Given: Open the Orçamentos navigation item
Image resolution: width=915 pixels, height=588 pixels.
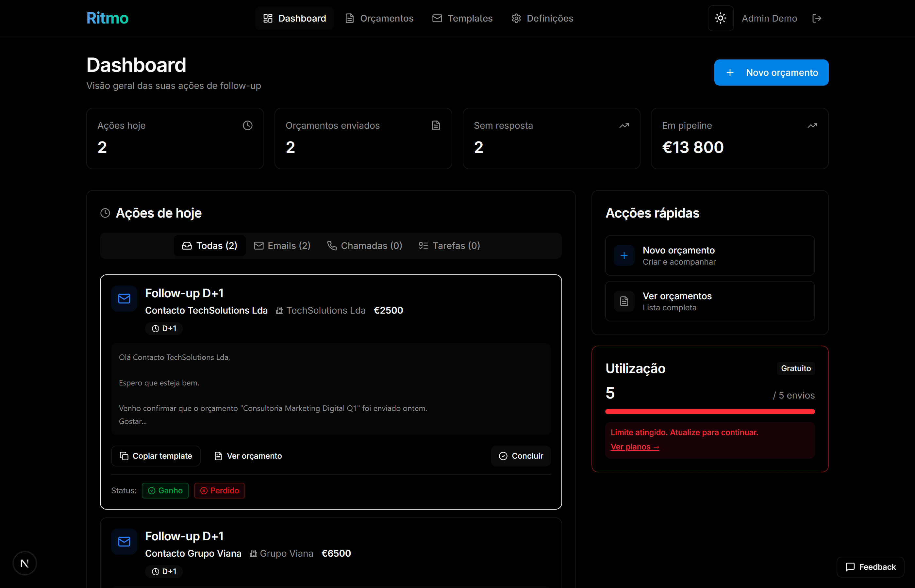Looking at the screenshot, I should (379, 18).
